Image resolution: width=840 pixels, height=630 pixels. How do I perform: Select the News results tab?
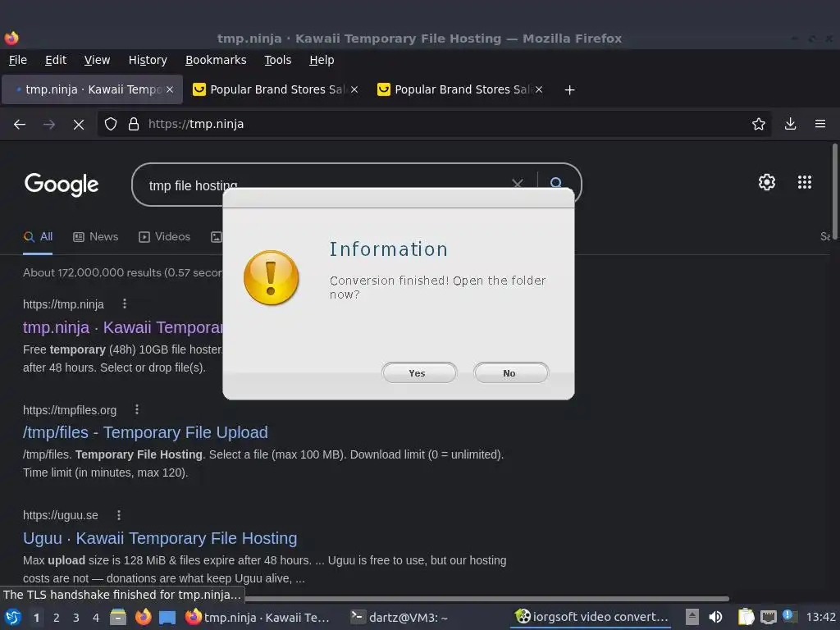pos(95,237)
